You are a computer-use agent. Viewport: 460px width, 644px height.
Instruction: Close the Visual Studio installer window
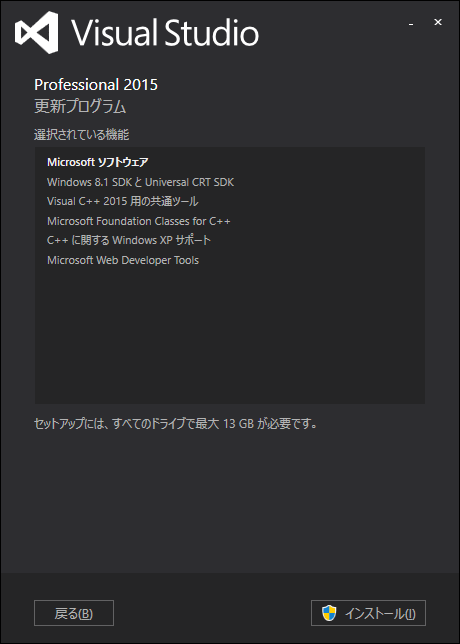438,23
